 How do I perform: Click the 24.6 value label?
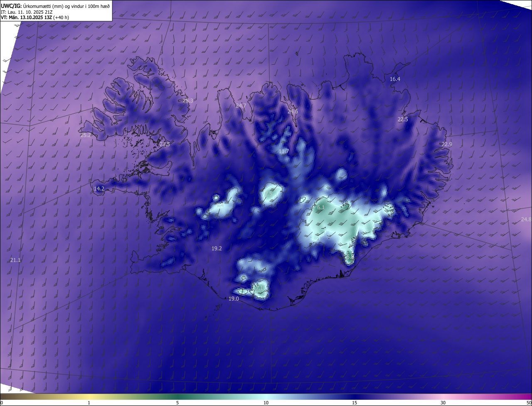point(293,111)
